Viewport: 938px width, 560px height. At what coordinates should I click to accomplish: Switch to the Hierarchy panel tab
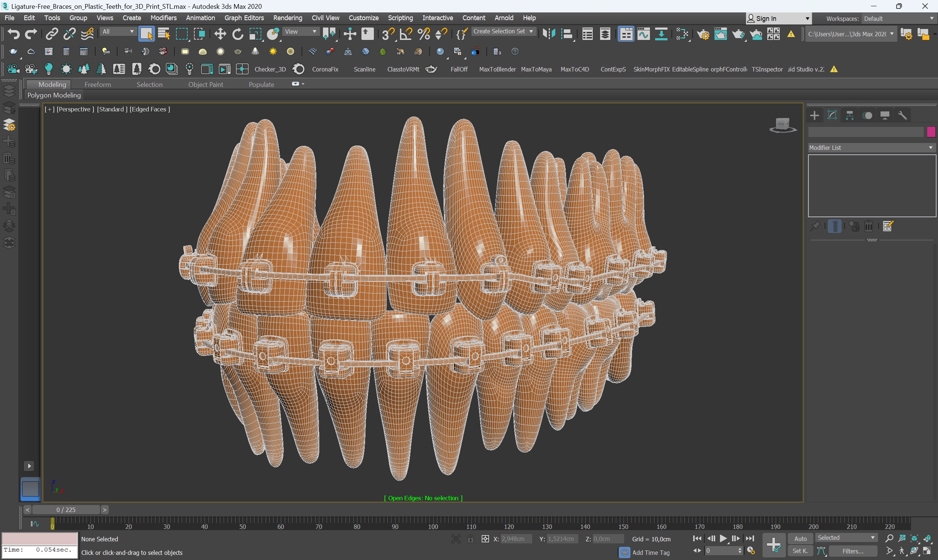[x=850, y=115]
